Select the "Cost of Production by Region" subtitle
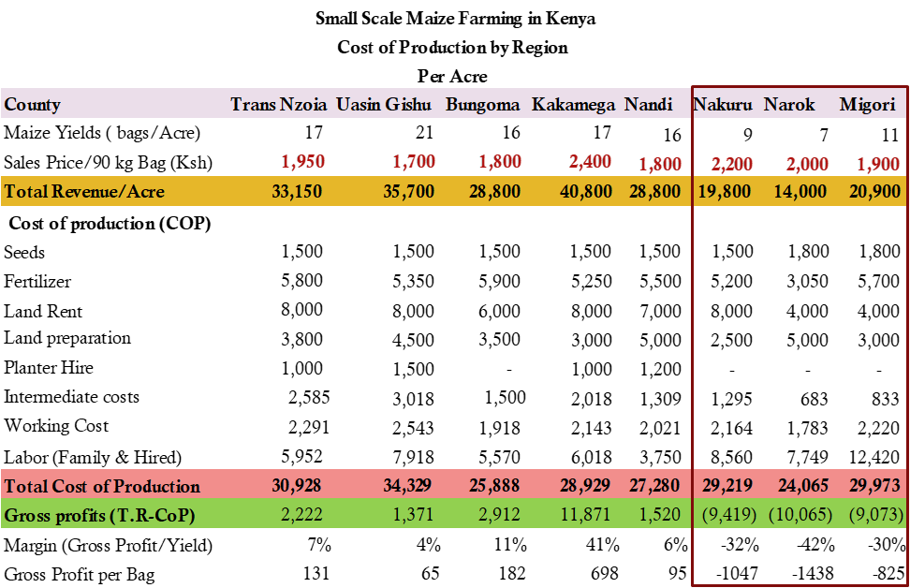The width and height of the screenshot is (910, 588). pyautogui.click(x=453, y=47)
